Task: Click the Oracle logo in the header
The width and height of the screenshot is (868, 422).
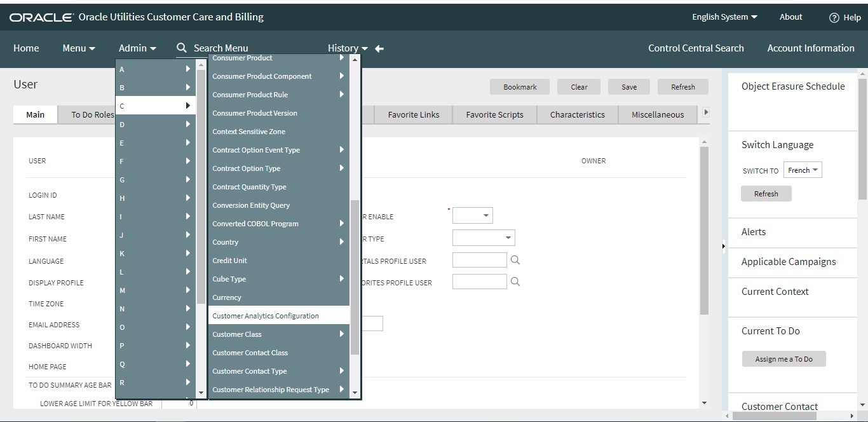Action: coord(41,17)
